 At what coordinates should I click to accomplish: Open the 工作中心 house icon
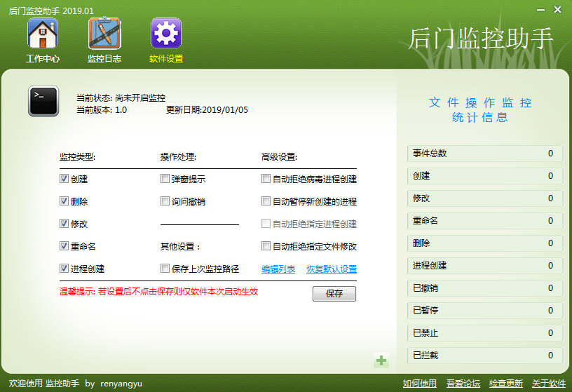point(43,34)
